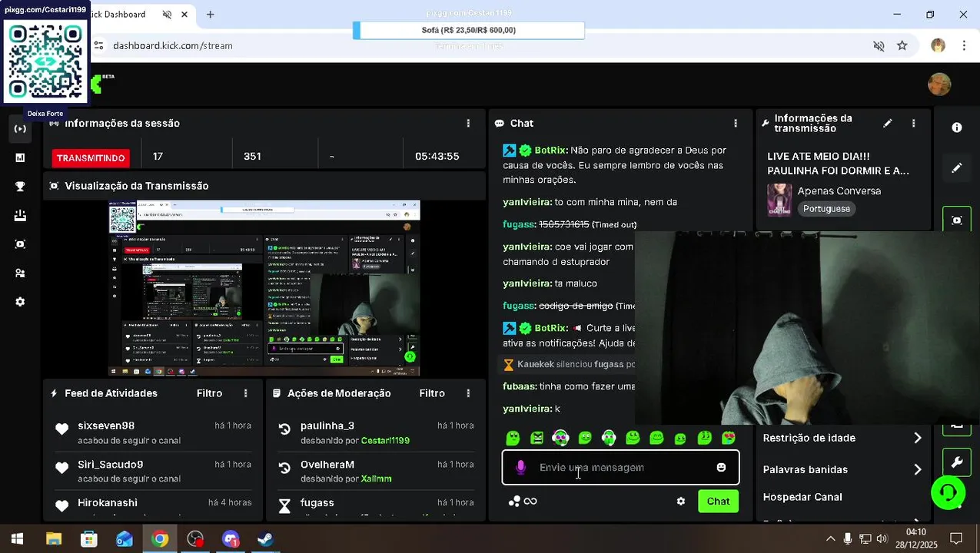The height and width of the screenshot is (553, 980).
Task: Click the green-outlined capture icon on the right rail
Action: [x=957, y=220]
